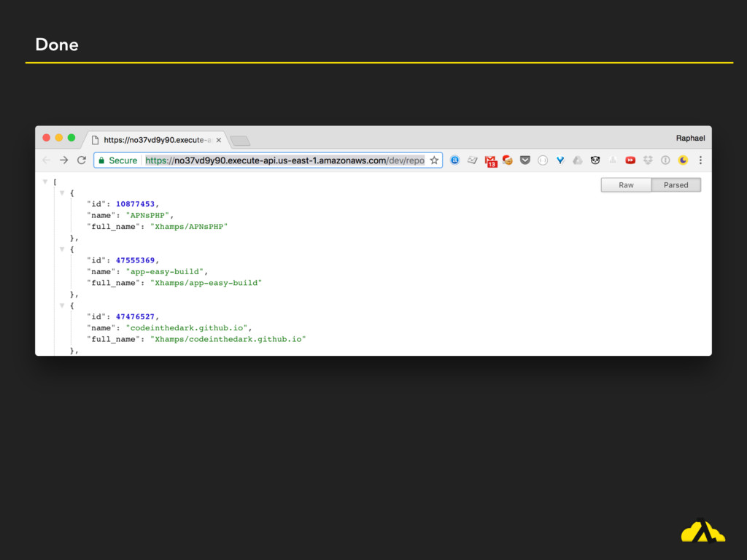
Task: Click the value "Xhamps/app-easy-build"
Action: point(206,283)
